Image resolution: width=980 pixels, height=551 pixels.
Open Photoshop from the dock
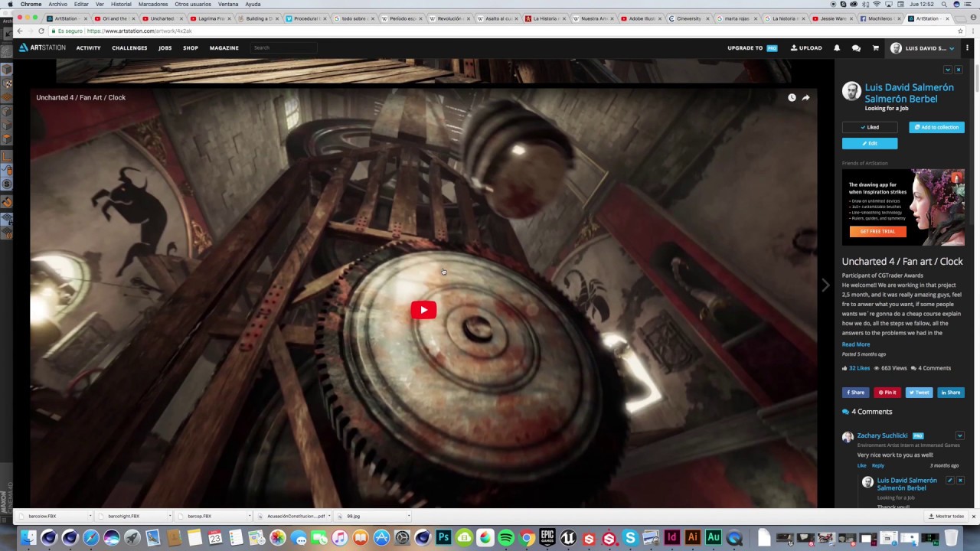tap(443, 538)
